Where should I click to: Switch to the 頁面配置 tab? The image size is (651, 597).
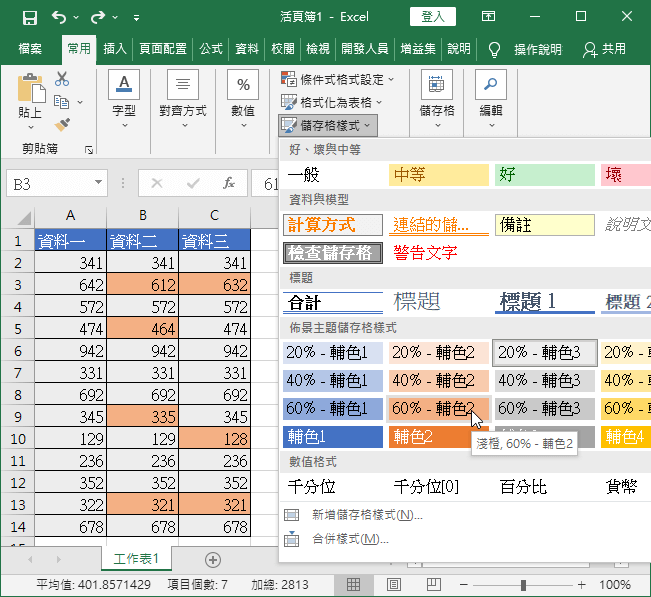pos(163,49)
